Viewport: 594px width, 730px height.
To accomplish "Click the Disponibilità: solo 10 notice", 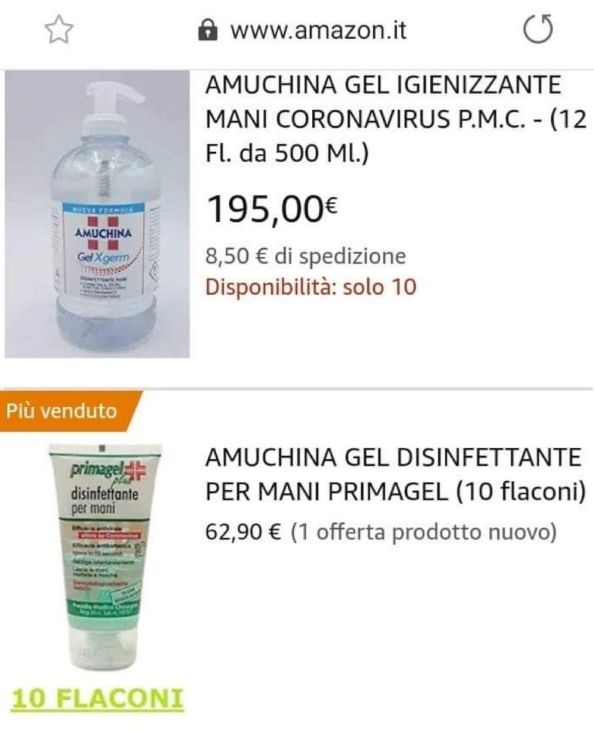I will tap(310, 286).
